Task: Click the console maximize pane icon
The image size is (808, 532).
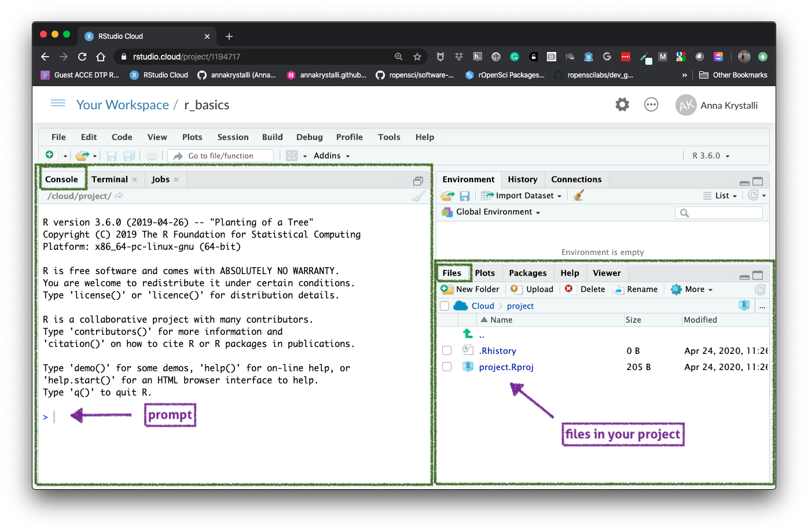Action: (418, 181)
